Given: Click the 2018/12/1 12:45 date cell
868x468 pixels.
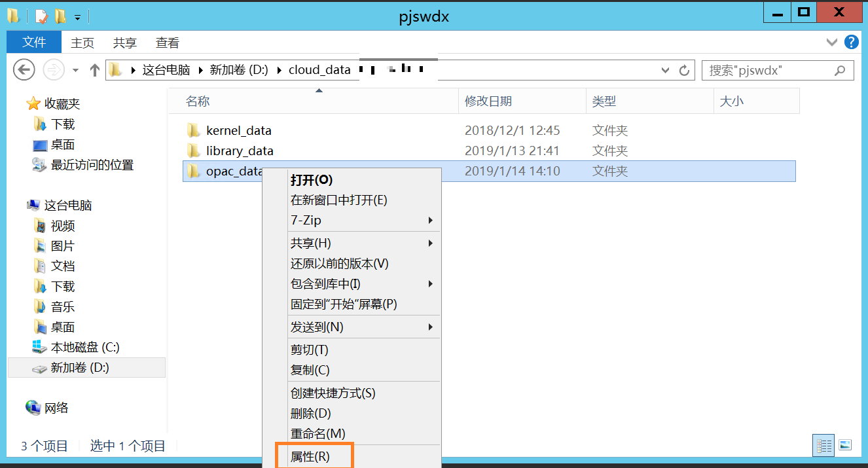Looking at the screenshot, I should click(x=513, y=130).
